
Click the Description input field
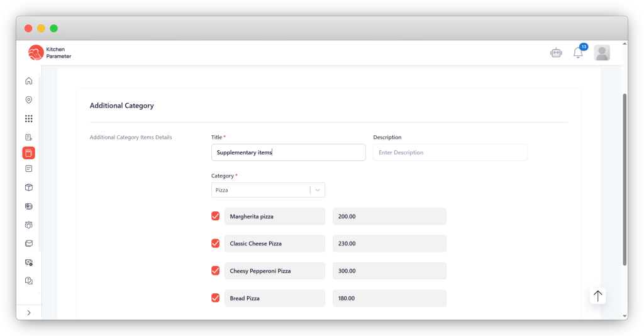(450, 152)
